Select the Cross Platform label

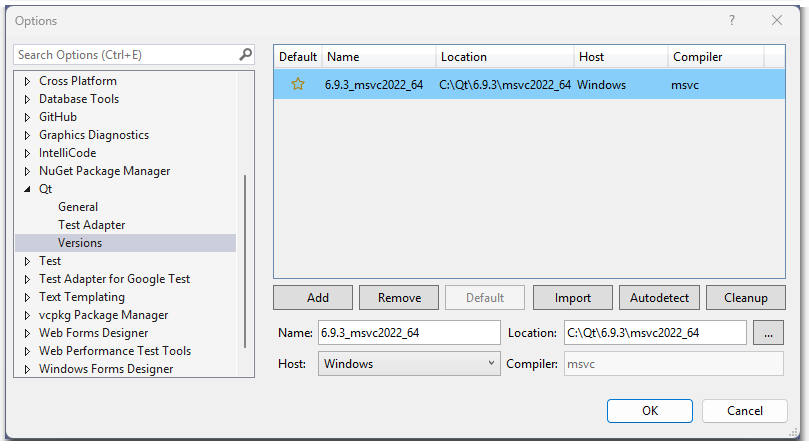78,81
